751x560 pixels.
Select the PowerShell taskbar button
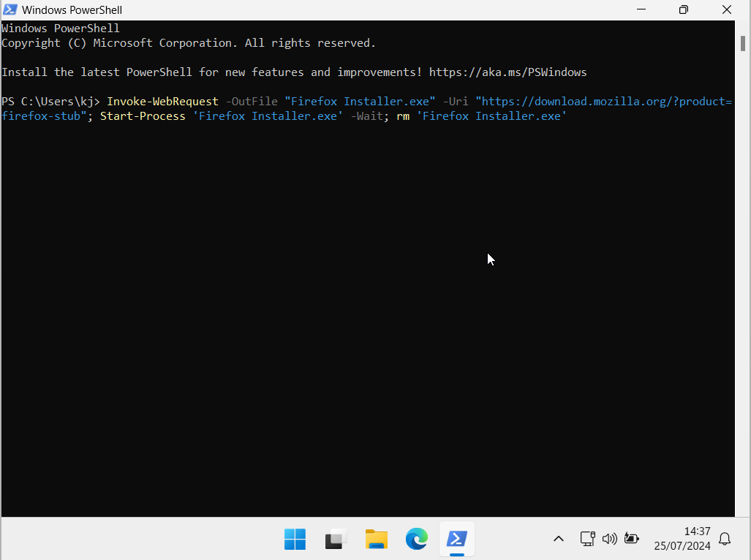pos(457,540)
